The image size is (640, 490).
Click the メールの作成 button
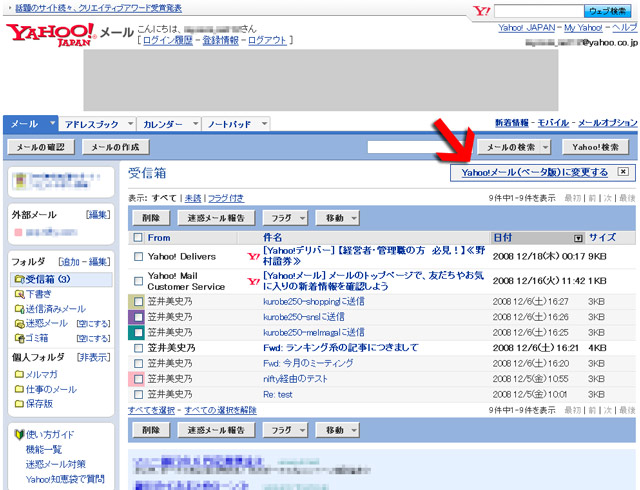click(x=116, y=147)
